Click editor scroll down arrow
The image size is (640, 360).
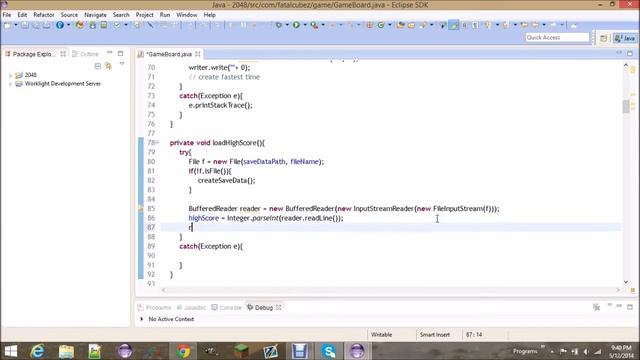(x=626, y=282)
